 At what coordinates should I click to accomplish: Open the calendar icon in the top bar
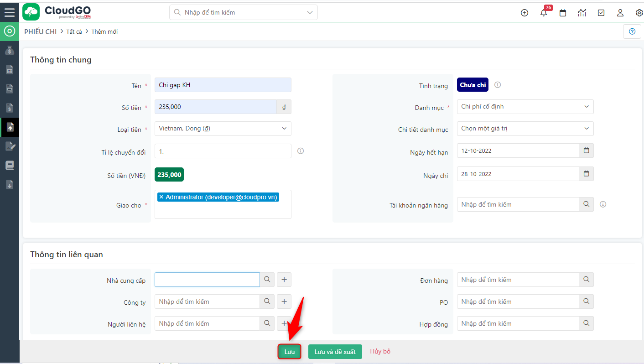[562, 13]
